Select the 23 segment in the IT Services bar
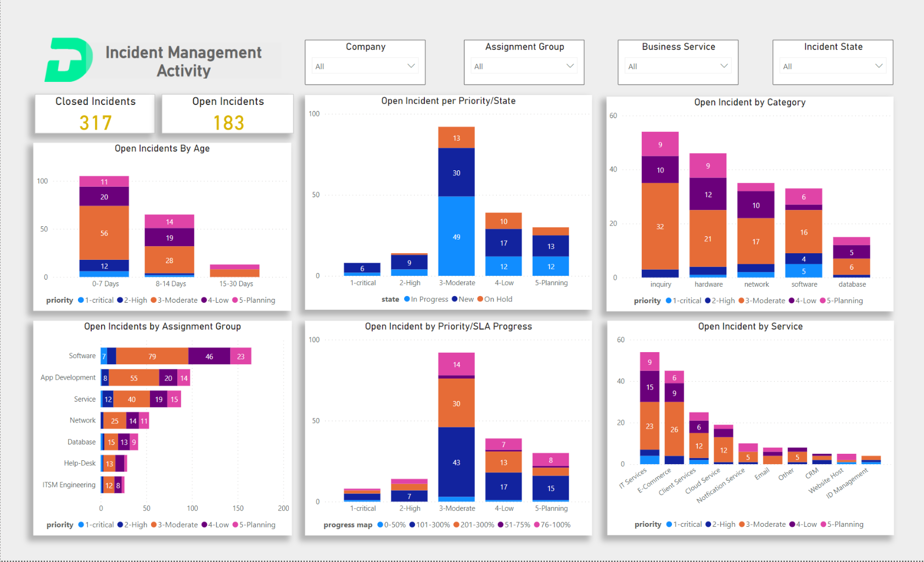This screenshot has width=924, height=562. coord(649,426)
